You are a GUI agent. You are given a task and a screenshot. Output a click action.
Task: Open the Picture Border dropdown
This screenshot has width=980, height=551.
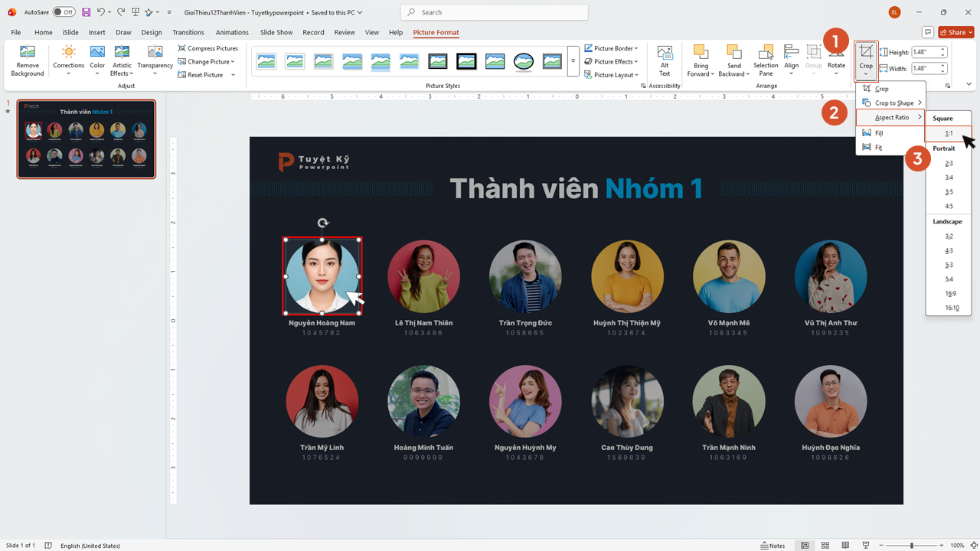pos(611,48)
